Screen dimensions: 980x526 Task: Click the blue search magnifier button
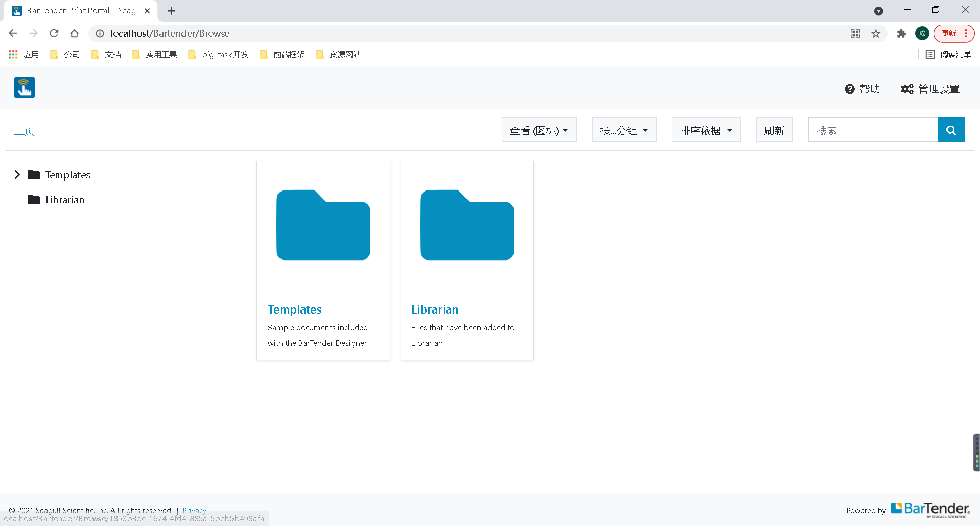coord(951,130)
